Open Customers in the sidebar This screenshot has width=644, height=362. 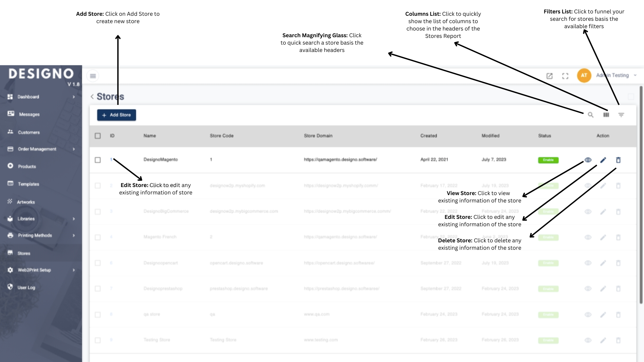(x=29, y=132)
